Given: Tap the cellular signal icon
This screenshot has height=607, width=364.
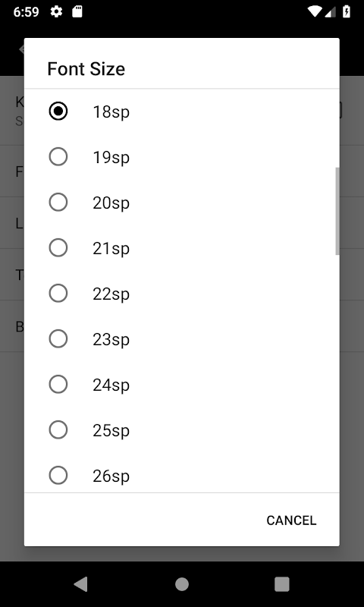Looking at the screenshot, I should pos(330,12).
